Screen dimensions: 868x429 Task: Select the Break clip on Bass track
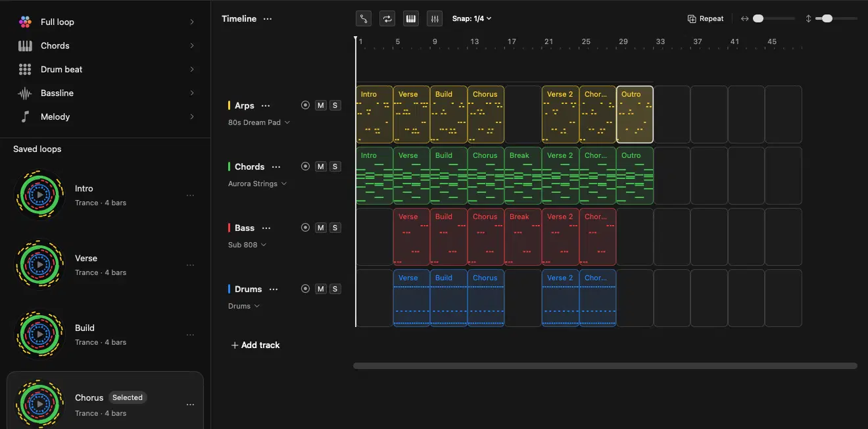[523, 236]
